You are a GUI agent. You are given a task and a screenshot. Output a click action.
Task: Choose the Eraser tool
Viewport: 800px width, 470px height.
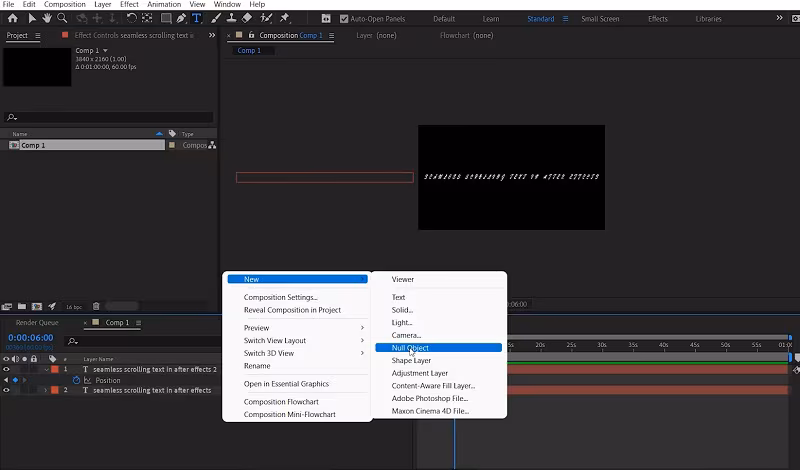(247, 18)
